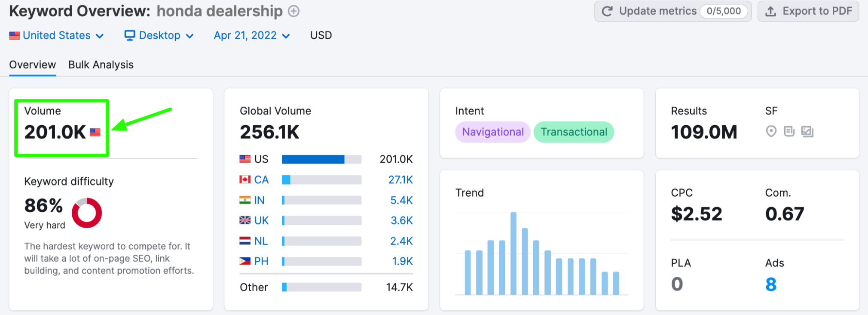Click the USD currency label
The width and height of the screenshot is (868, 315).
pos(321,35)
